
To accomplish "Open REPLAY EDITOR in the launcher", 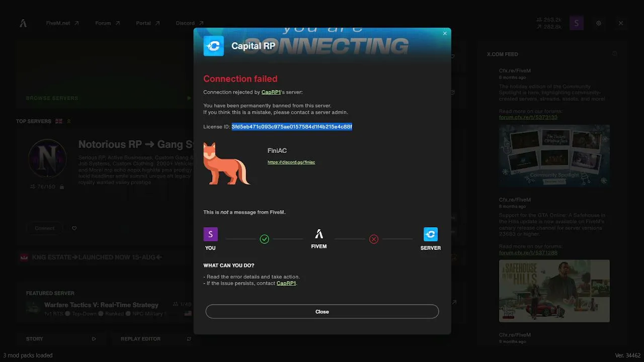I will 140,339.
